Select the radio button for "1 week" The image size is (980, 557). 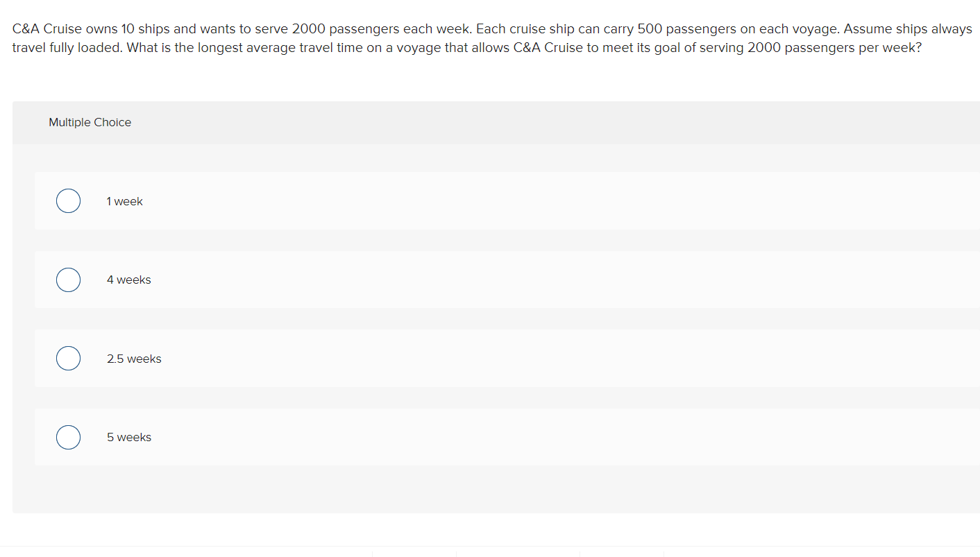pyautogui.click(x=68, y=200)
